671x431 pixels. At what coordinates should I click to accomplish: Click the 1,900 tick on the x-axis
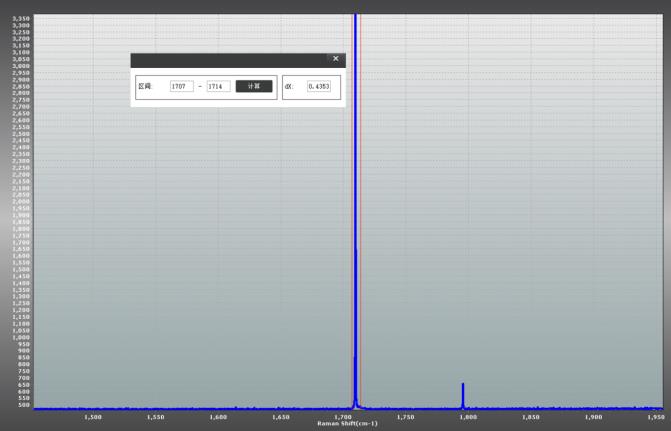coord(593,417)
